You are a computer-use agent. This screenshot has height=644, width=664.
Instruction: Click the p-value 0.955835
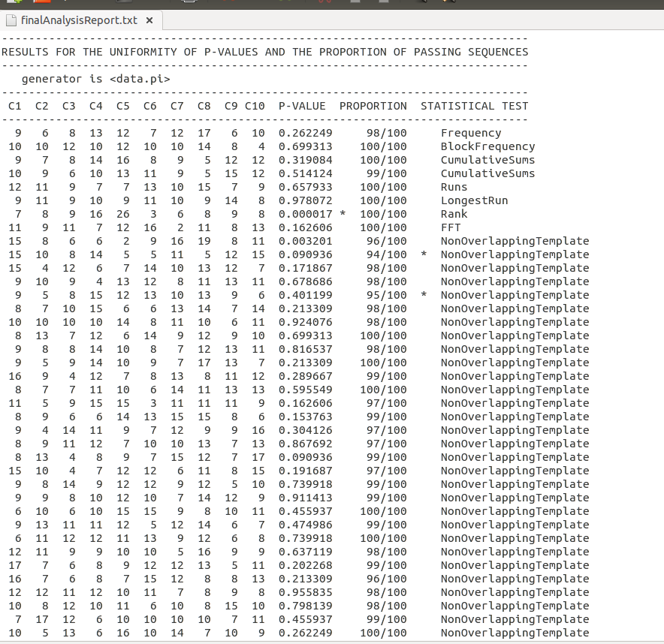click(x=305, y=592)
